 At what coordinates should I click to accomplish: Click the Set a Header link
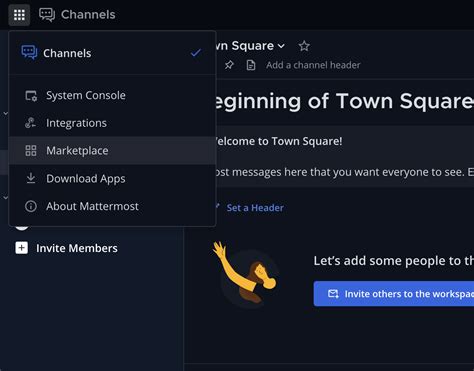click(255, 208)
